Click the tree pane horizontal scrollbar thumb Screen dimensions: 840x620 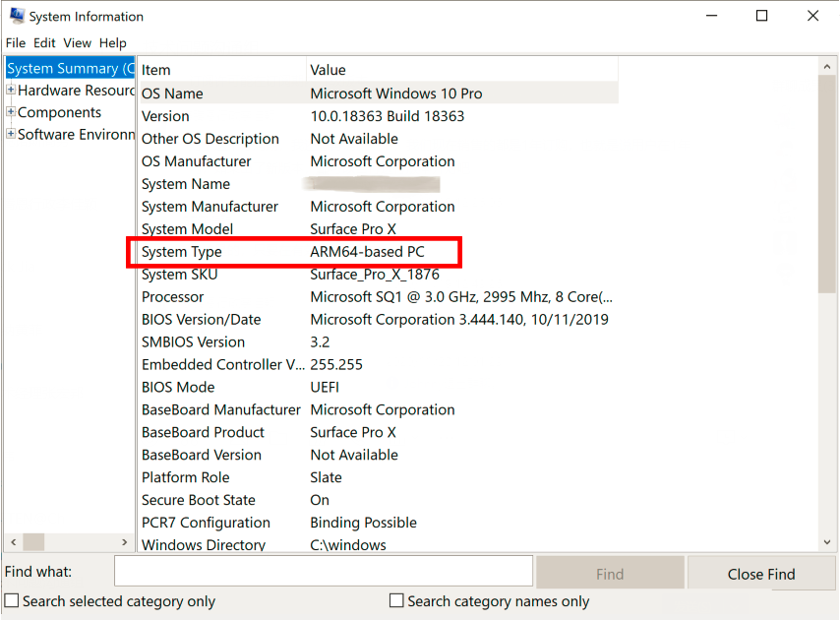coord(33,542)
